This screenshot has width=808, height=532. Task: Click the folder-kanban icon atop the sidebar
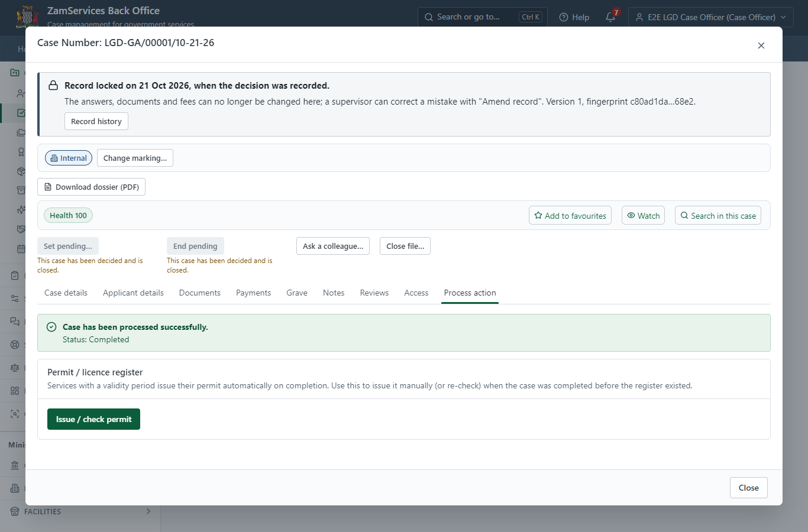tap(15, 73)
